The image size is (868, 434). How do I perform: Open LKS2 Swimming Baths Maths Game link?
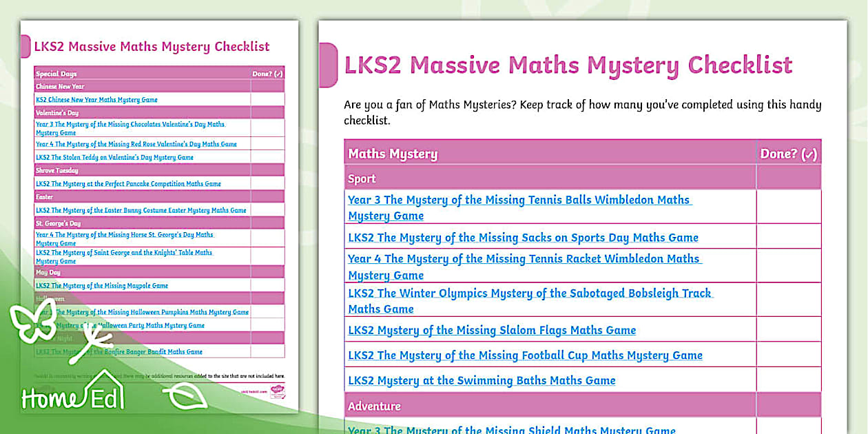(x=482, y=380)
